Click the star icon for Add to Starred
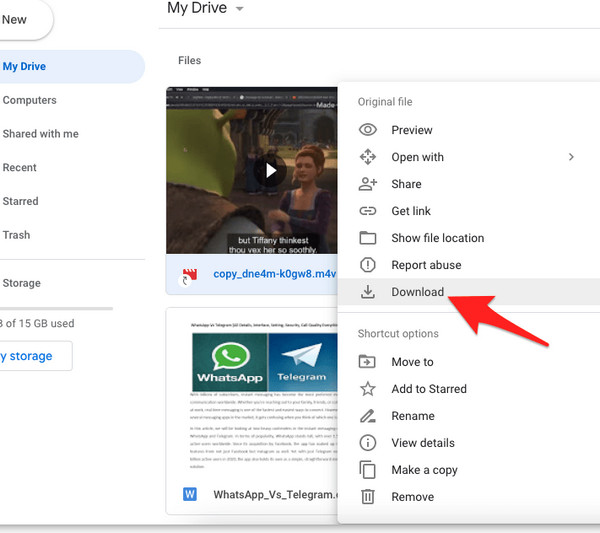 [368, 389]
